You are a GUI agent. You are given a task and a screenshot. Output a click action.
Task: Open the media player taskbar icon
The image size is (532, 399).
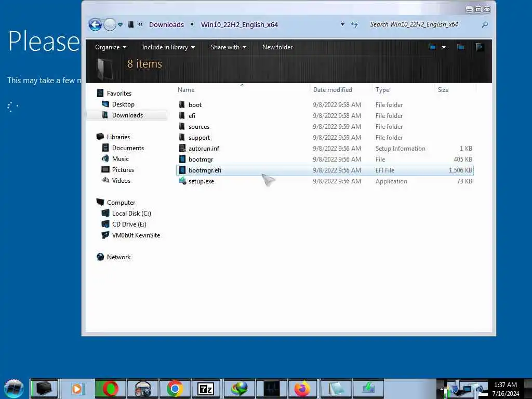77,389
